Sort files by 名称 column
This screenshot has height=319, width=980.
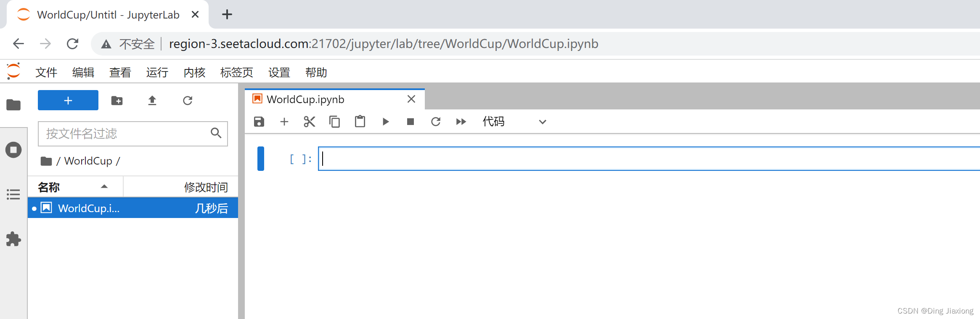point(75,187)
